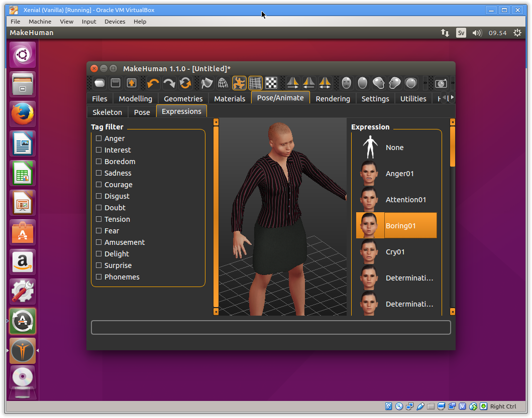Image resolution: width=532 pixels, height=418 pixels.
Task: Toggle the grid floor toolbar icon
Action: tap(255, 83)
